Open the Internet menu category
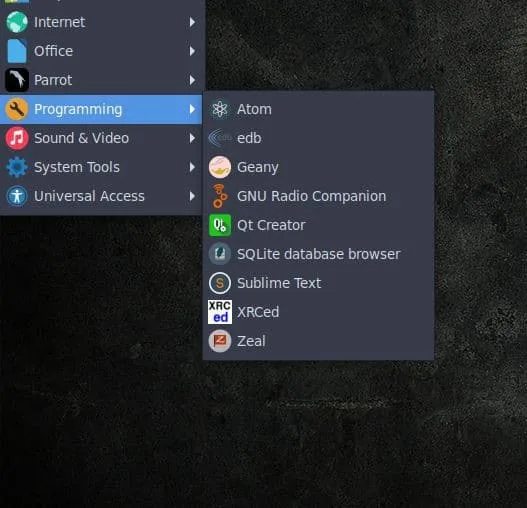This screenshot has width=527, height=508. point(101,22)
